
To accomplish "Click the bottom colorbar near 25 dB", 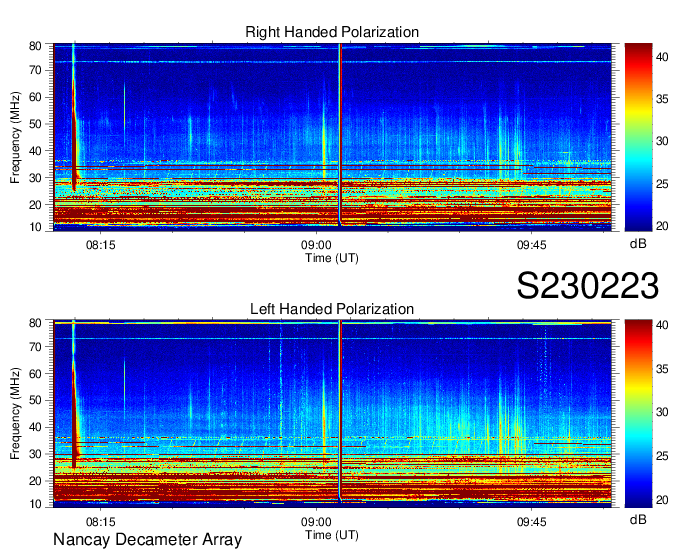I will coord(638,456).
